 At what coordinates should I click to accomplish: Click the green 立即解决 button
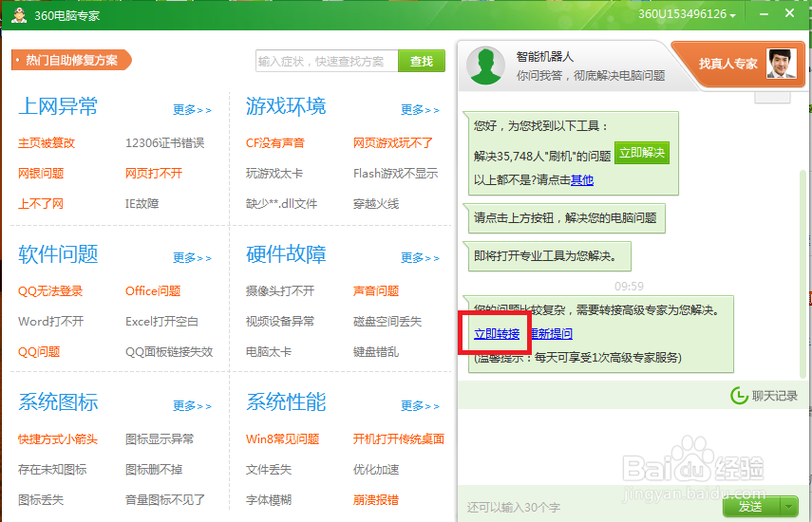642,153
